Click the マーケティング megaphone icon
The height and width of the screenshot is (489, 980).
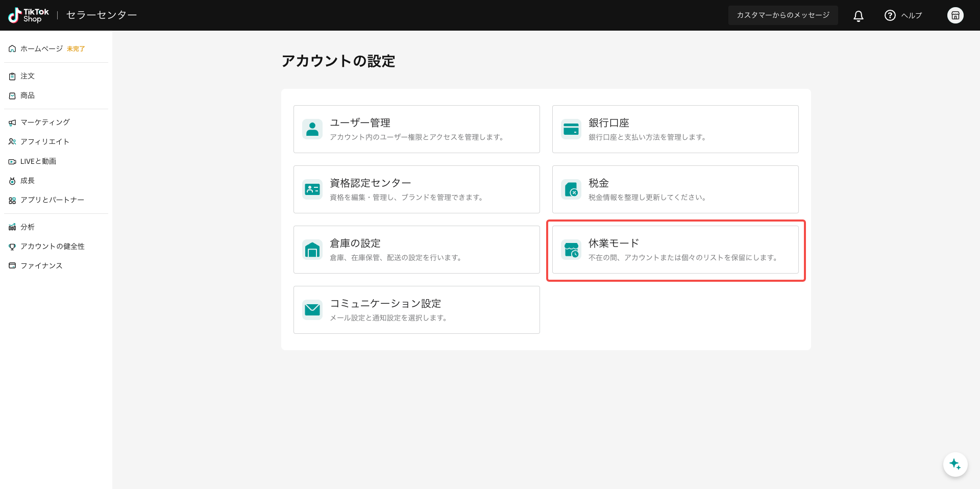point(12,123)
